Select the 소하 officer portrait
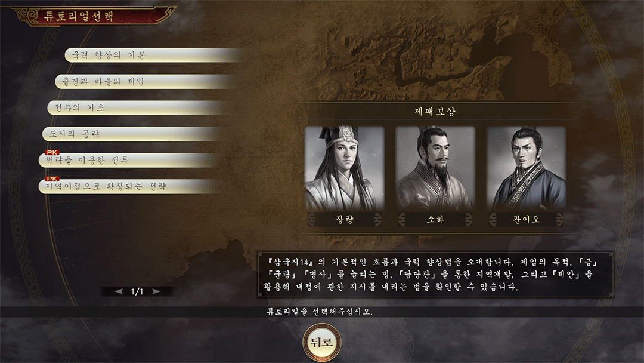The image size is (644, 363). point(435,168)
